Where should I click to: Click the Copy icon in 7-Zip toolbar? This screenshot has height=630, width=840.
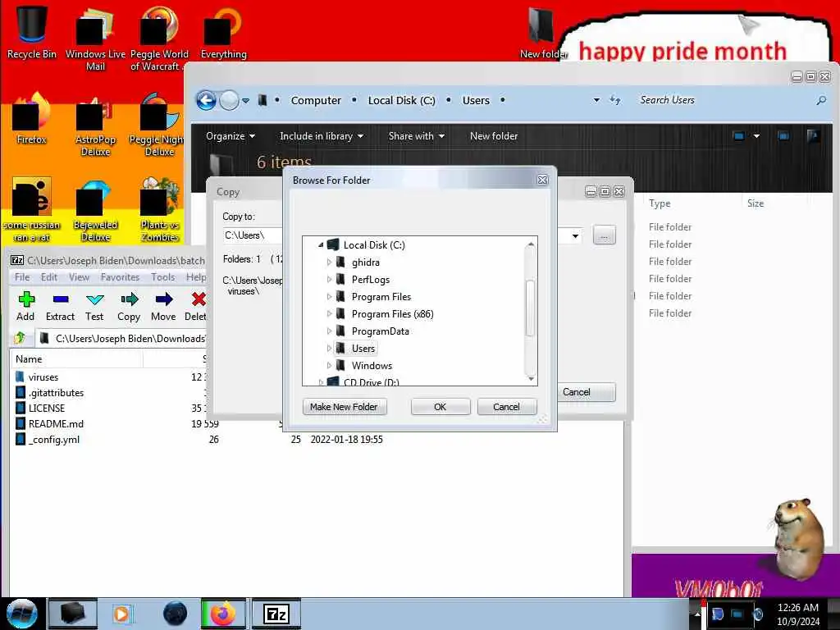coord(129,307)
